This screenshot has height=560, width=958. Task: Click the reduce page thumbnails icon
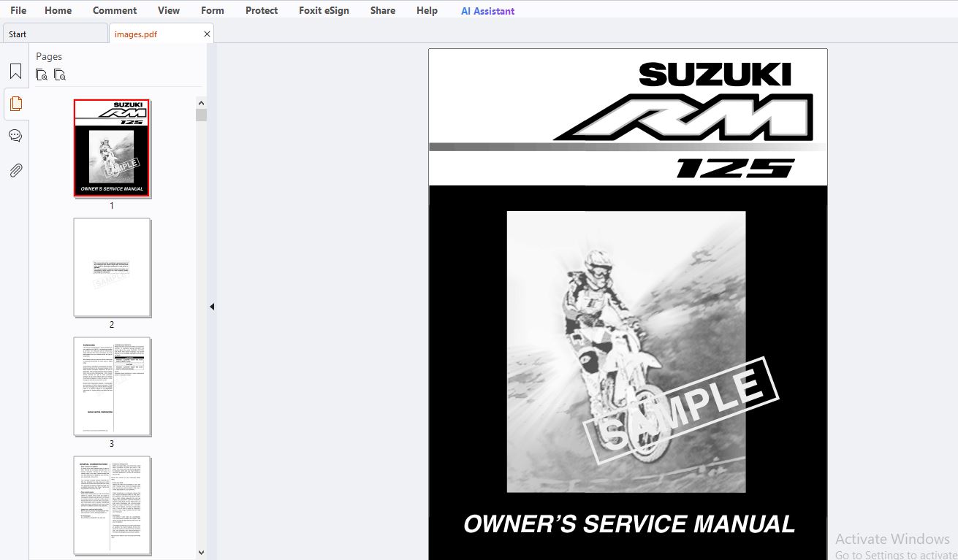60,74
